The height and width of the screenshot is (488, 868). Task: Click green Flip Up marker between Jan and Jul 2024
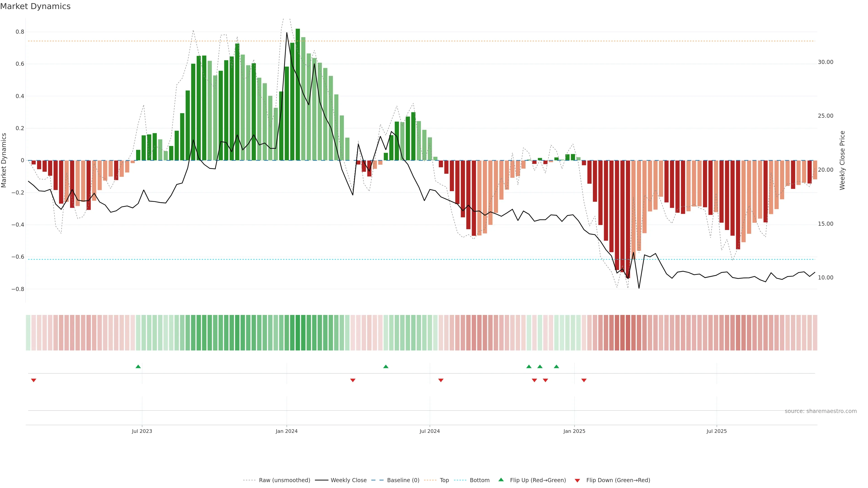386,366
